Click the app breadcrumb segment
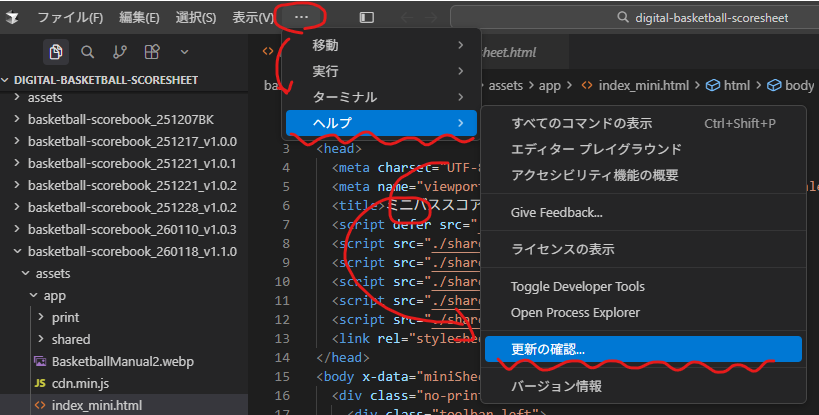 tap(549, 86)
